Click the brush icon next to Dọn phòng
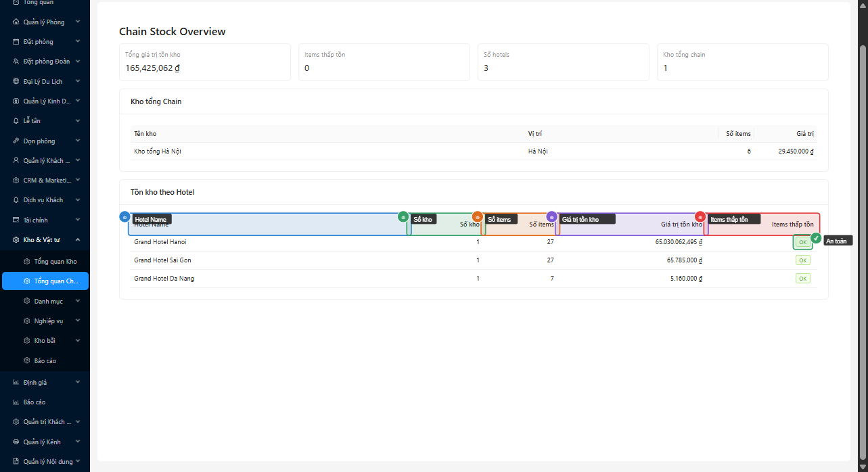The height and width of the screenshot is (472, 868). (16, 141)
